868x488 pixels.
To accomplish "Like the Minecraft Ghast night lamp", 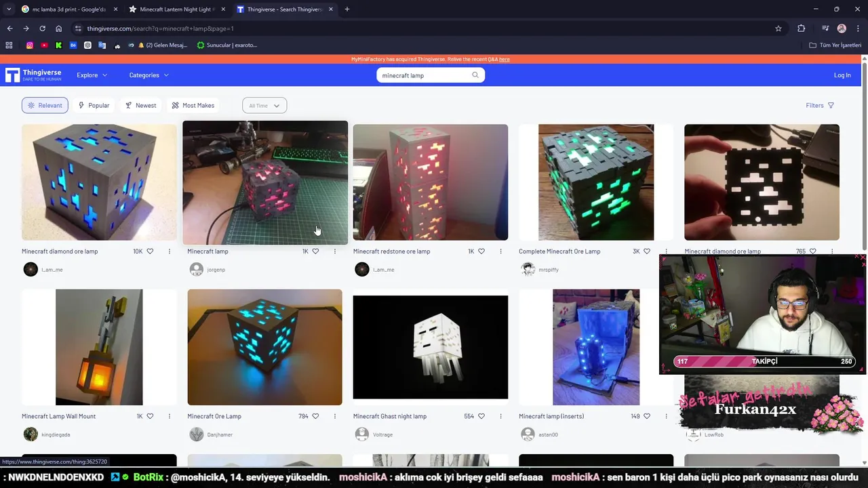I will 481,416.
